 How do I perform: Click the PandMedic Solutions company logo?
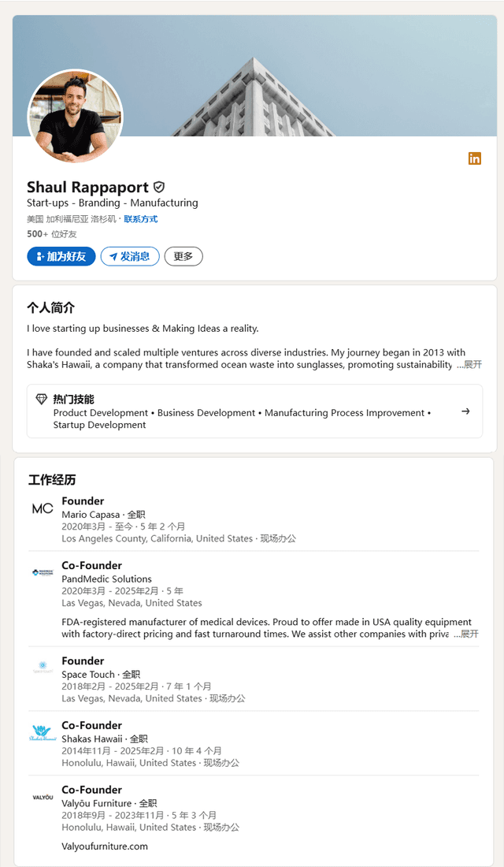[43, 573]
